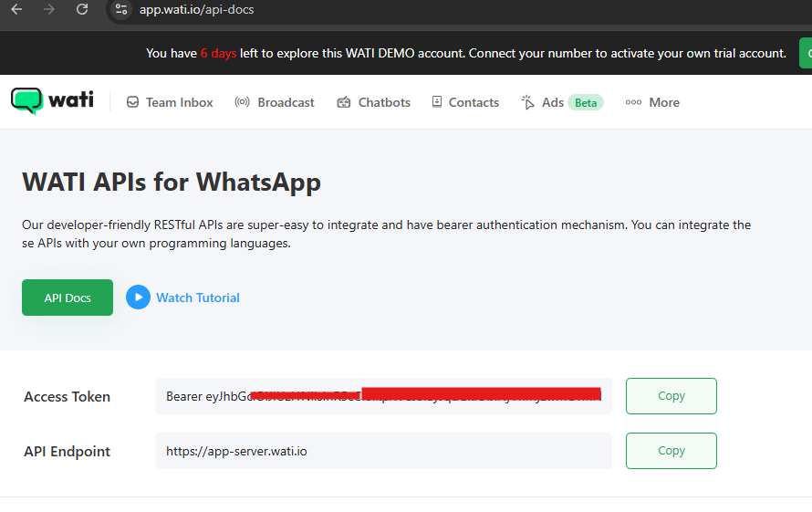Click the wati logo
812x512 pixels.
point(52,100)
